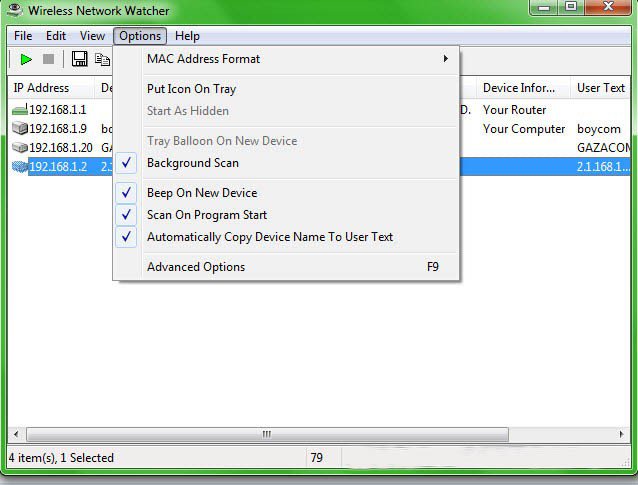Uncheck the Background Scan option

tap(192, 163)
